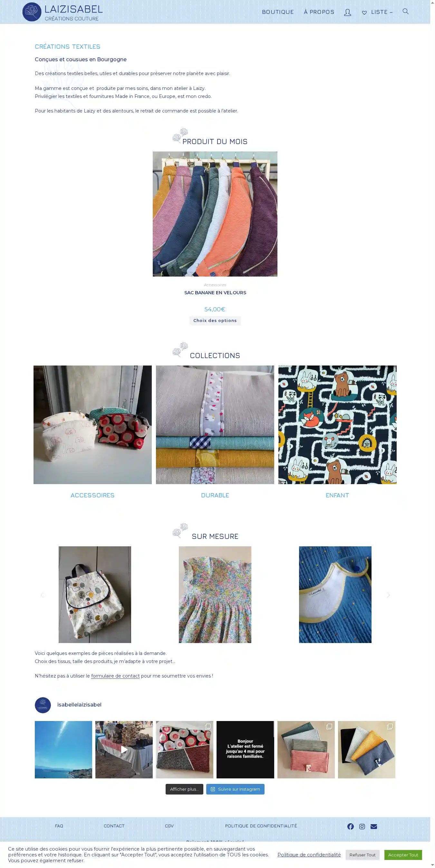
Task: Refuse cookies with Refuser Tout
Action: [x=362, y=854]
